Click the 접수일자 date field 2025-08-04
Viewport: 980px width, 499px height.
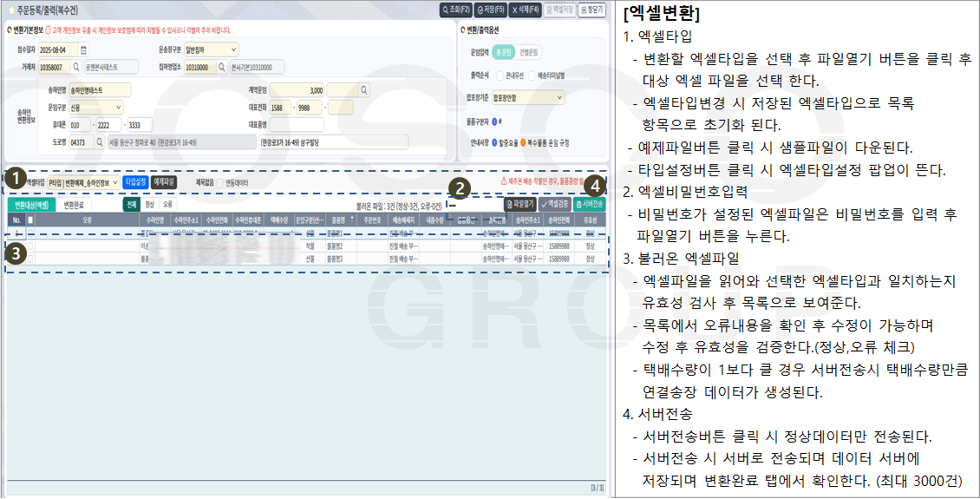(x=58, y=49)
